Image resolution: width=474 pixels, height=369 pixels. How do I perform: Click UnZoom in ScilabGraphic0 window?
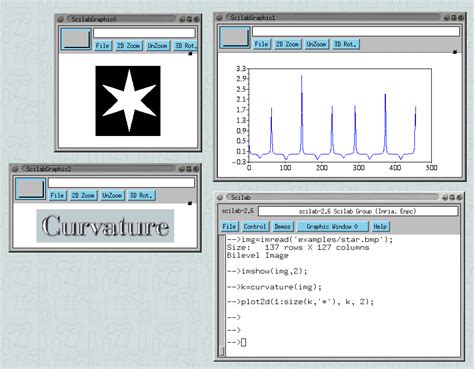point(157,46)
